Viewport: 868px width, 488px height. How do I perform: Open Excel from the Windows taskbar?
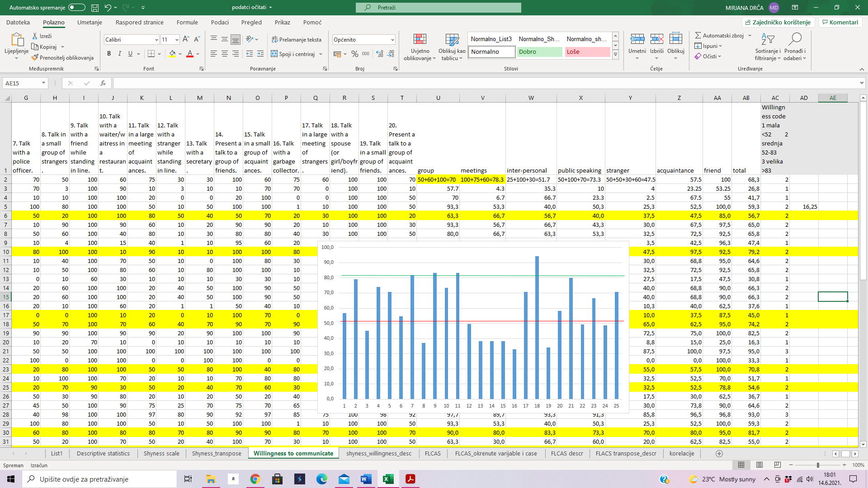click(x=388, y=479)
